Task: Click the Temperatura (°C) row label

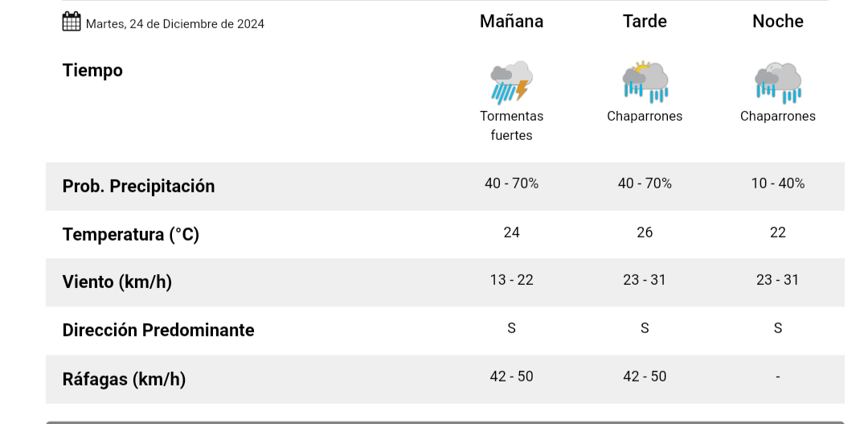Action: [130, 235]
